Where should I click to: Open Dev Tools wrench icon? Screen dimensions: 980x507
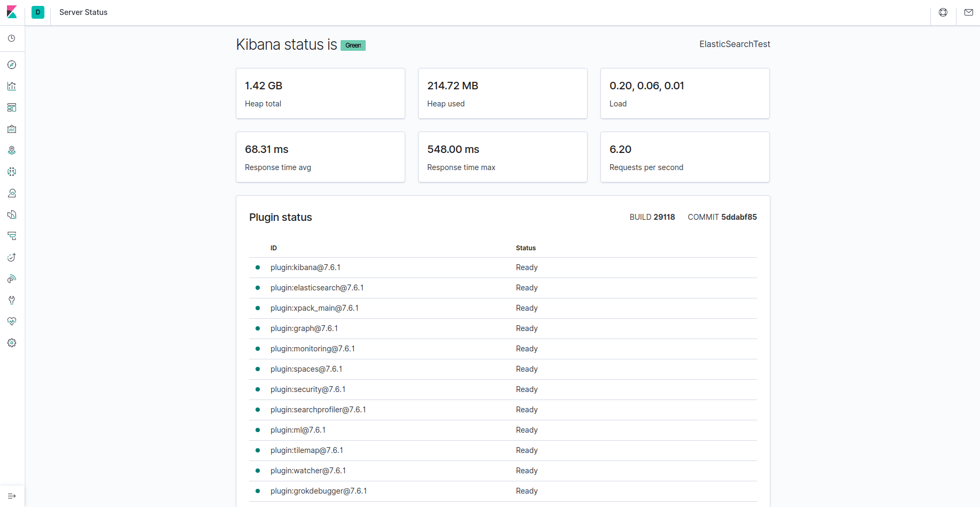[x=12, y=300]
